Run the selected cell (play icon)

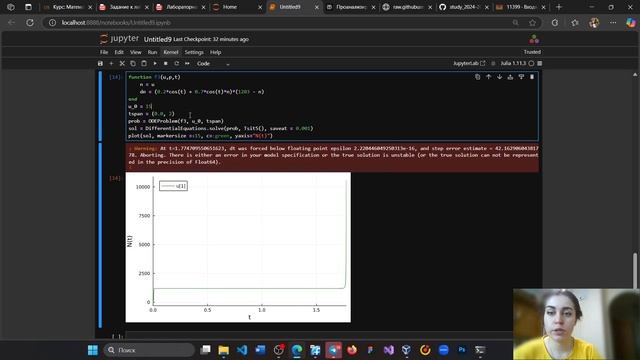[155, 64]
